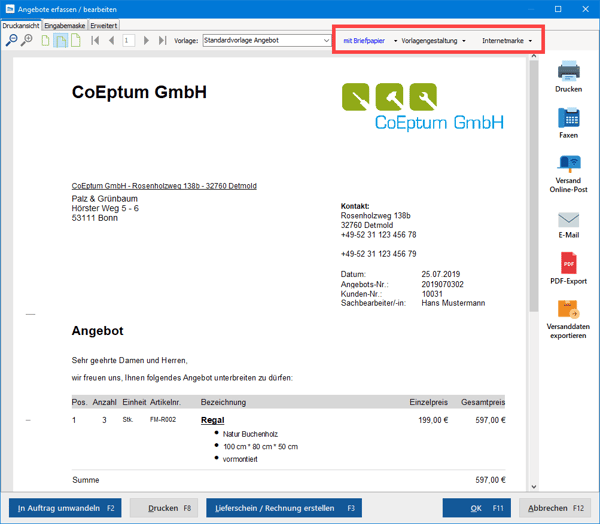Click 'Lieferschein / Rechnung erstellen' button

click(x=285, y=508)
